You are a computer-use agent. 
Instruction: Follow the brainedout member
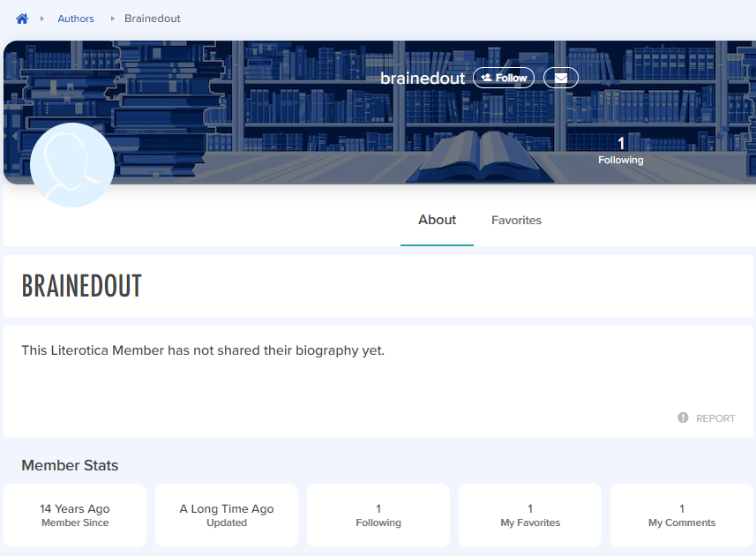point(504,78)
